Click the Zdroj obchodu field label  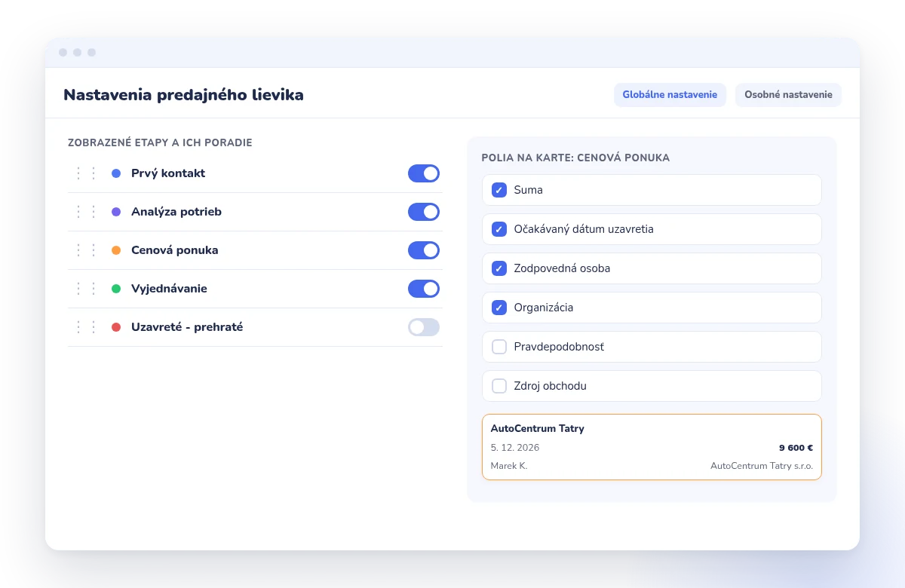pyautogui.click(x=551, y=386)
